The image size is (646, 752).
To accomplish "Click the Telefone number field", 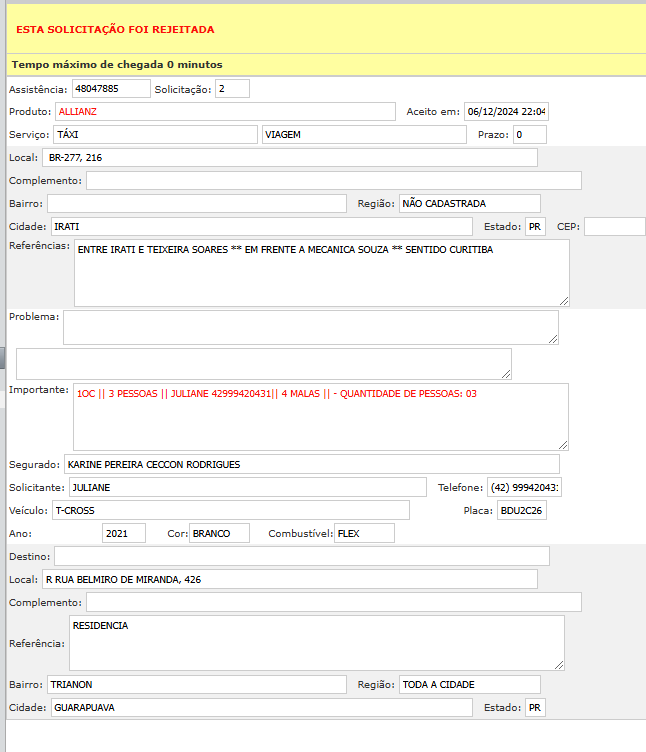I will point(524,487).
